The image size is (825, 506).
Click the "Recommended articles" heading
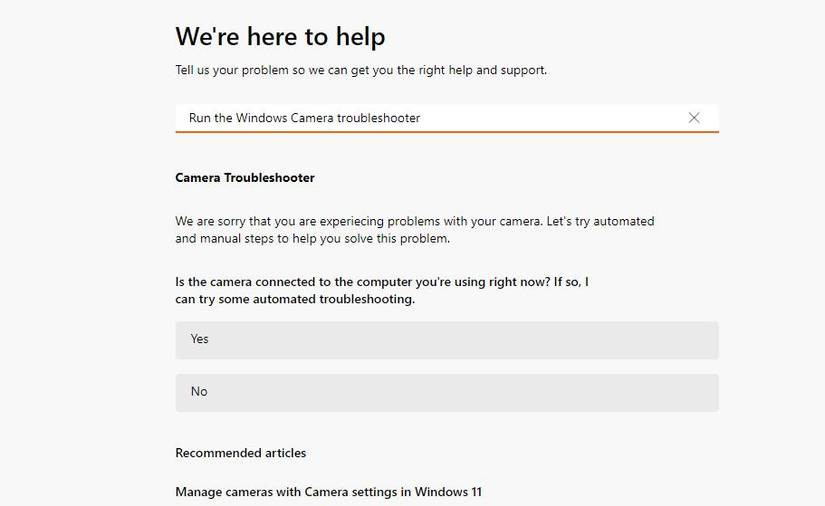[241, 453]
